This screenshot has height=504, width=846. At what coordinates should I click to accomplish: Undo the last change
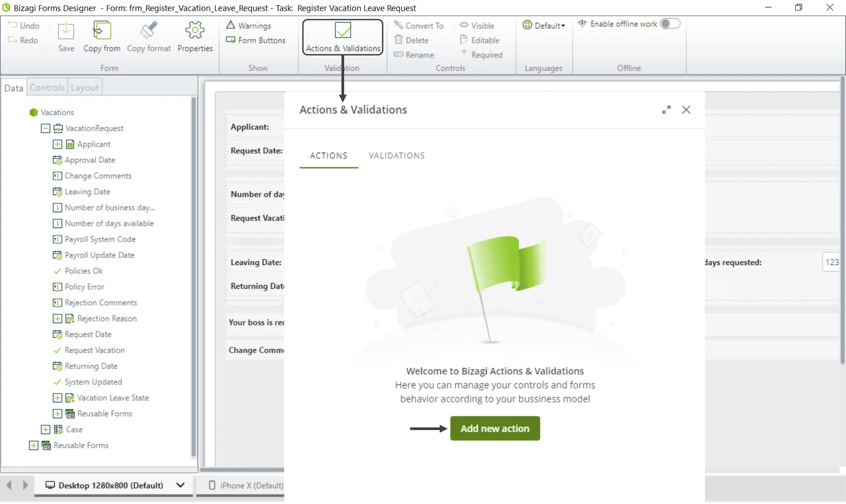(x=24, y=25)
